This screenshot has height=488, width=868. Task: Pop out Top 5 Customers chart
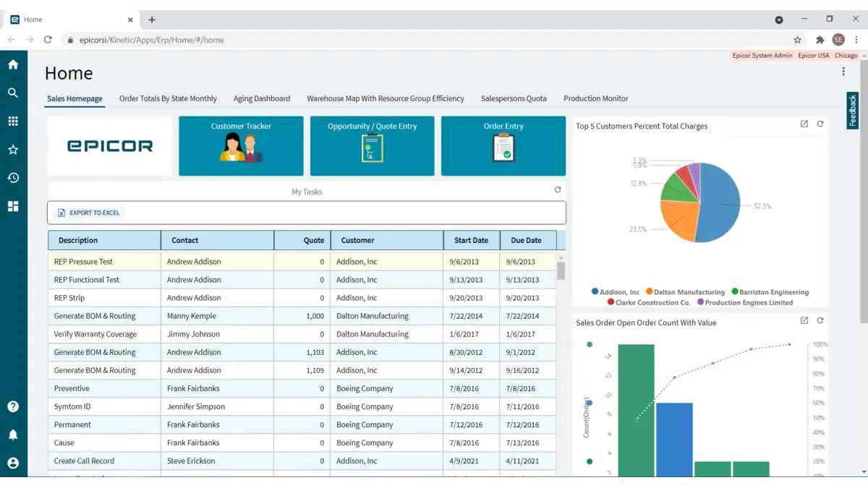click(804, 124)
